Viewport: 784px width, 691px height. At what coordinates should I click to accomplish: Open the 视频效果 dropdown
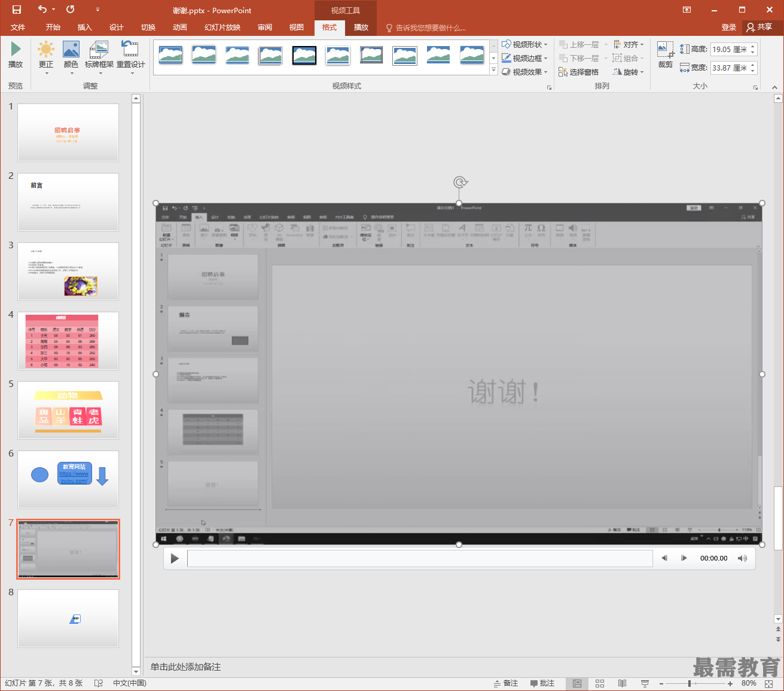[524, 72]
